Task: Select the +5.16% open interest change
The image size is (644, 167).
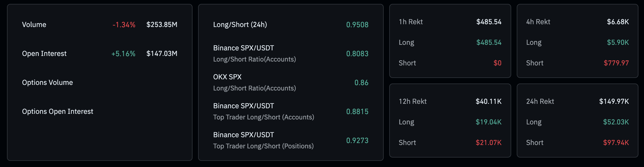Action: 123,53
